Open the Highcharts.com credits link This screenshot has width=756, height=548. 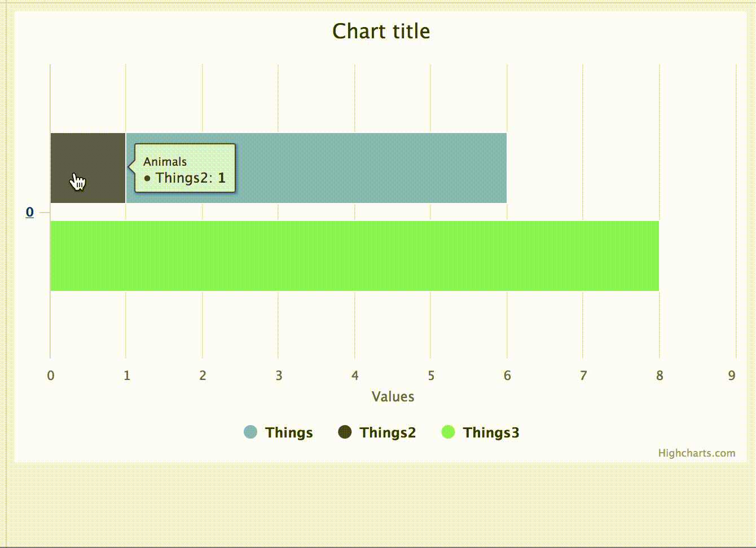(696, 453)
